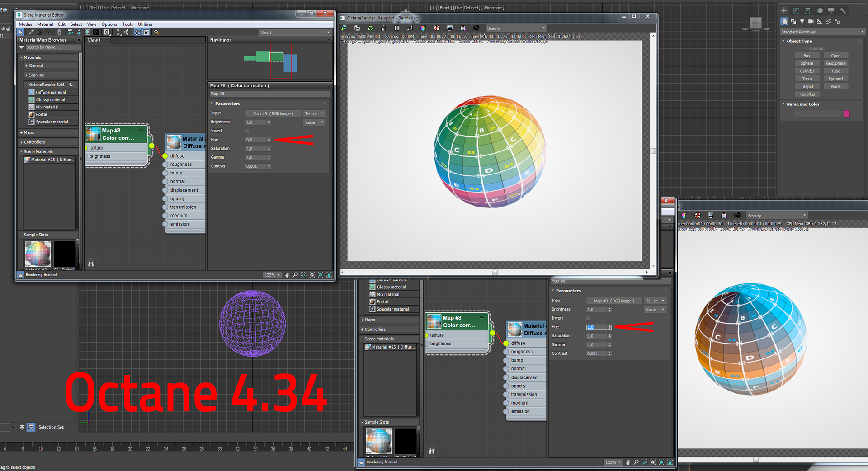The height and width of the screenshot is (471, 868).
Task: Open the Standard Primitives dropdown
Action: 823,32
